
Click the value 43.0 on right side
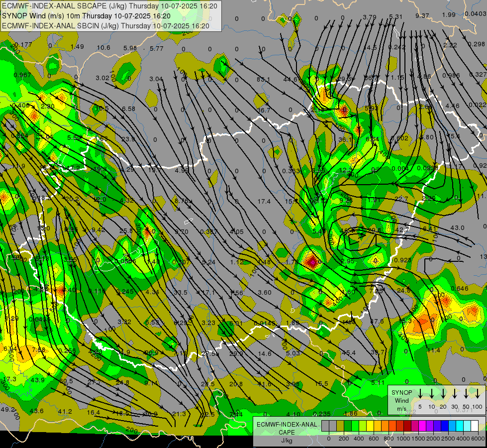(x=457, y=227)
